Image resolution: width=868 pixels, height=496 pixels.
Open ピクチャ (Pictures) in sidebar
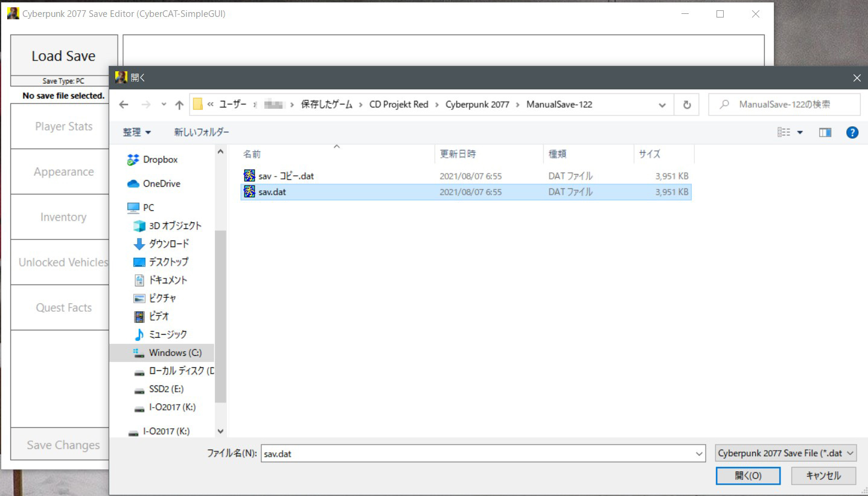pos(162,298)
